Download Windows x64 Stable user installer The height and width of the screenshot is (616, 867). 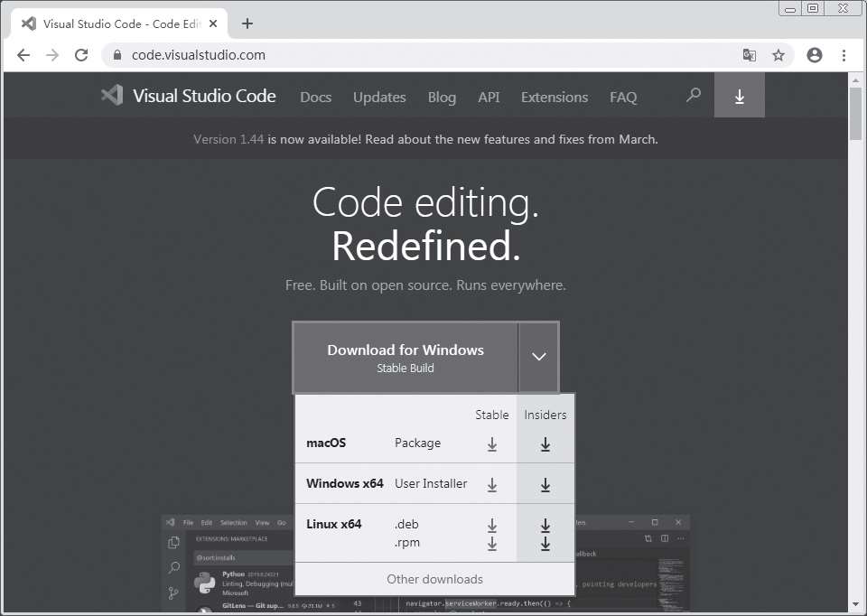[491, 485]
